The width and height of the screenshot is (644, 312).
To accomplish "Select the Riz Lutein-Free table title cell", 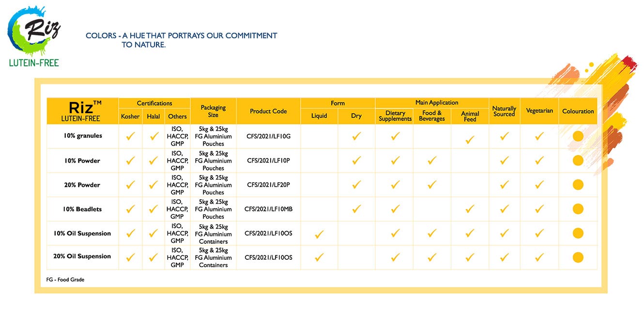I will tap(82, 111).
